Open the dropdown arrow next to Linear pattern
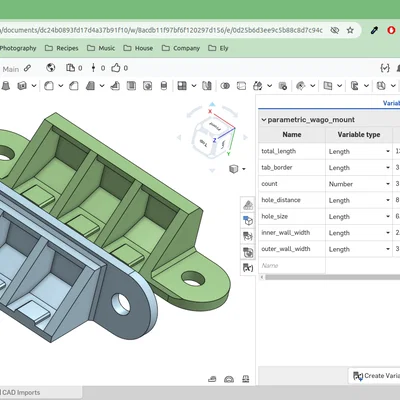The width and height of the screenshot is (400, 400). tap(194, 86)
